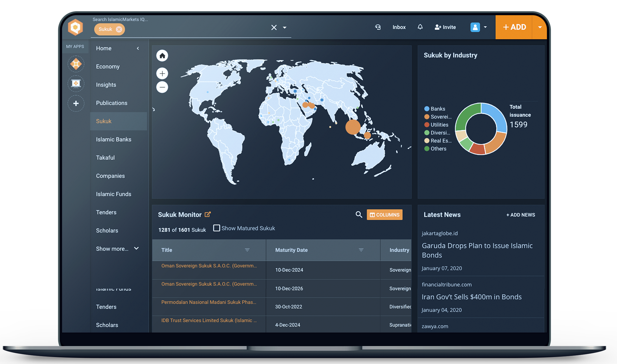This screenshot has width=617, height=364.
Task: Open dropdown arrow beside ADD button
Action: [540, 27]
